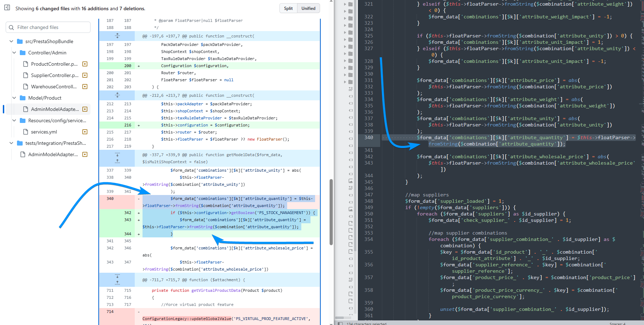Screen dimensions: 644x325
Task: Click the Sublime status bar panel switcher icon
Action: (x=340, y=323)
